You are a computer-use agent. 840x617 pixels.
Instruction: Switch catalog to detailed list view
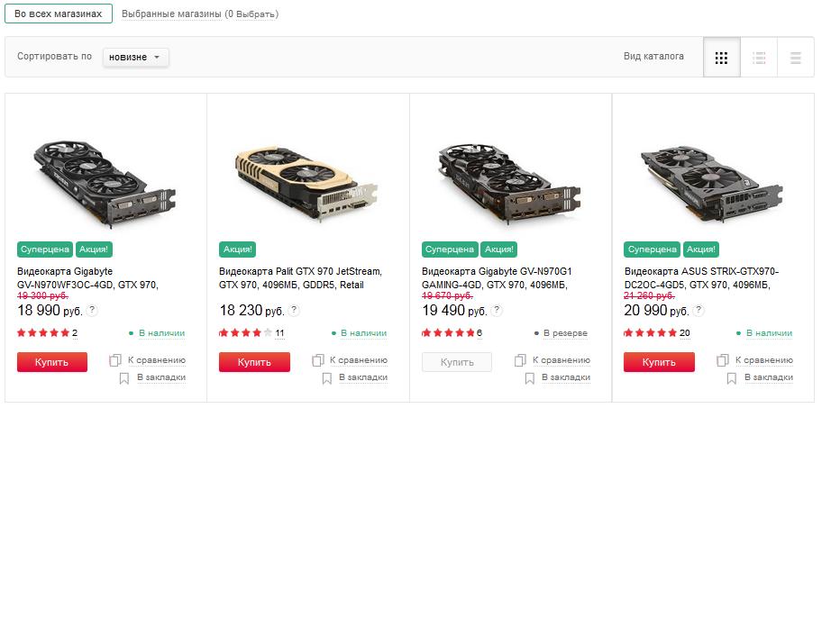click(759, 58)
